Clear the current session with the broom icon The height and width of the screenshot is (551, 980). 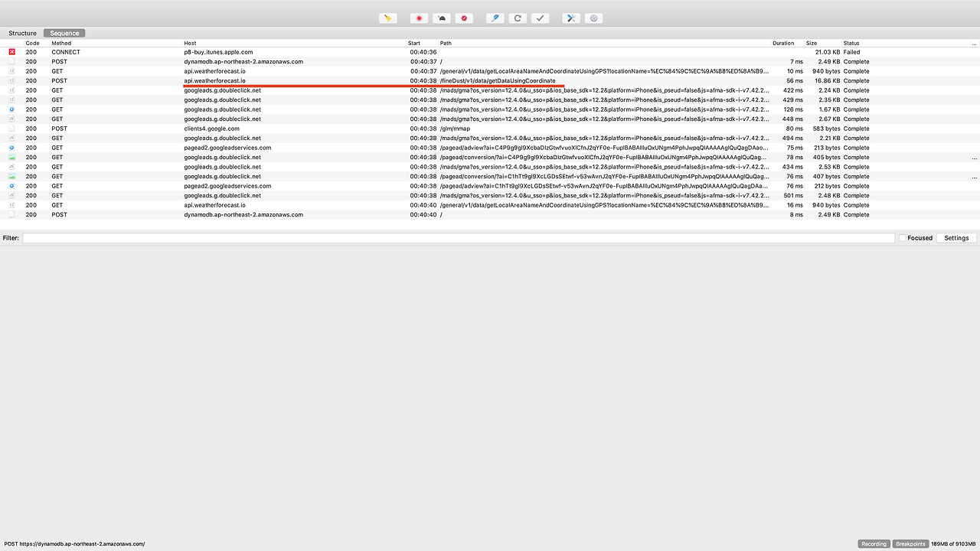point(388,18)
